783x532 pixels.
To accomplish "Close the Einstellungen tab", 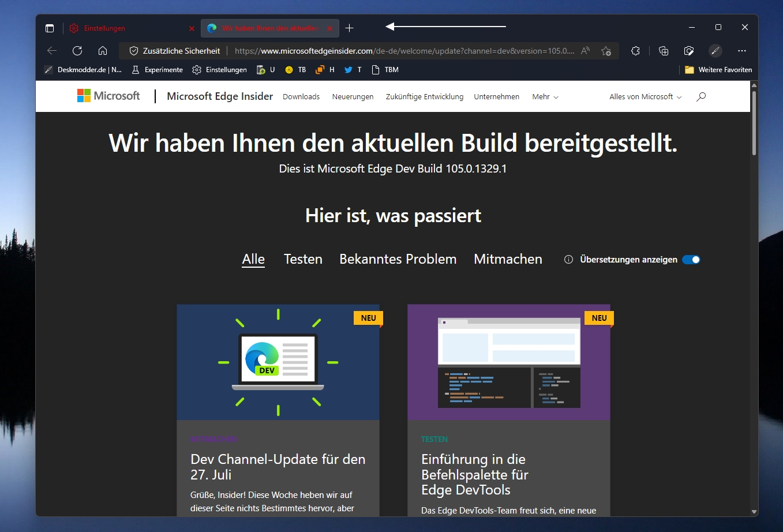I will 192,28.
